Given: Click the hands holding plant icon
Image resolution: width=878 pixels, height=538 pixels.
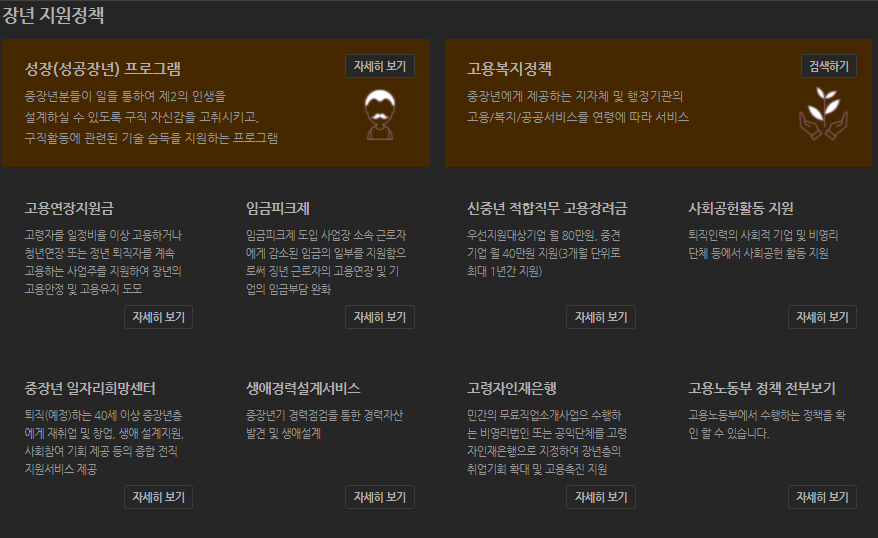Looking at the screenshot, I should pos(823,113).
